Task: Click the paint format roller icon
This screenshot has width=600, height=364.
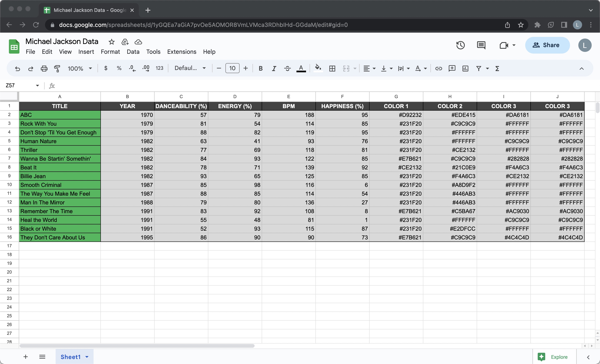Action: (57, 68)
